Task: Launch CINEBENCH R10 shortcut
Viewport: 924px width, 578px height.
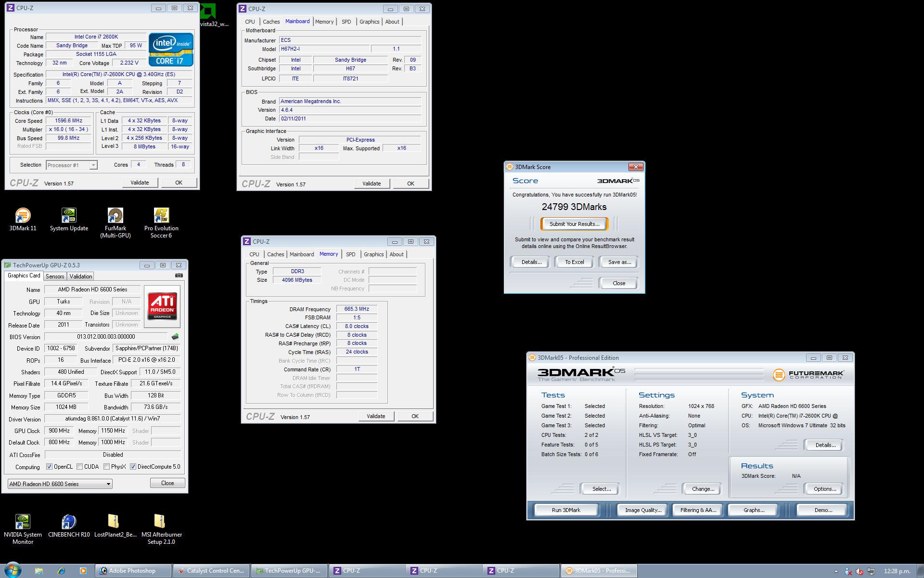Action: [69, 525]
